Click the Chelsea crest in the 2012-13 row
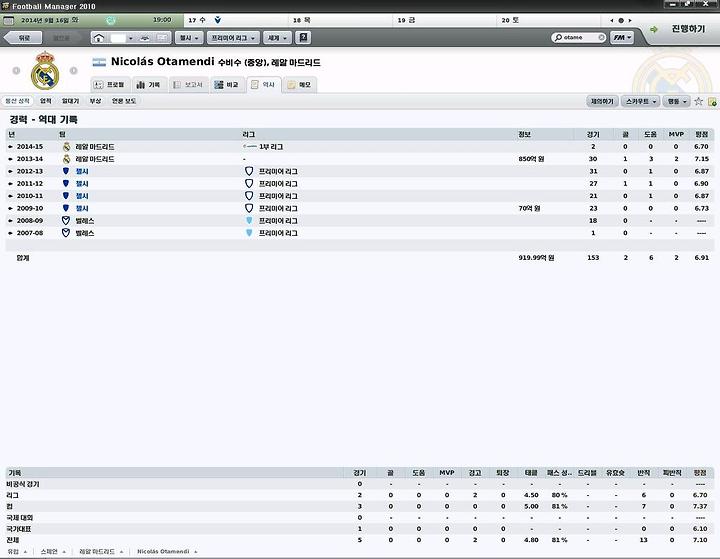This screenshot has width=720, height=559. (66, 171)
